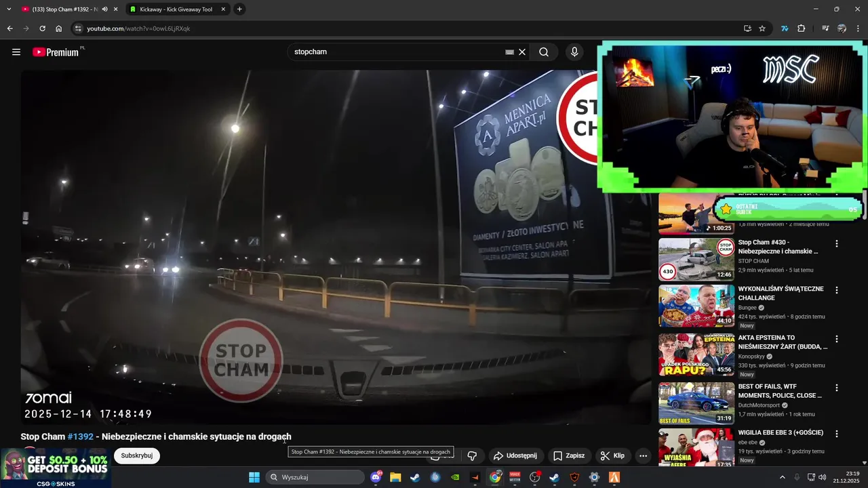Screen dimensions: 868x488
Task: Close the Kickaway tab
Action: (x=222, y=9)
